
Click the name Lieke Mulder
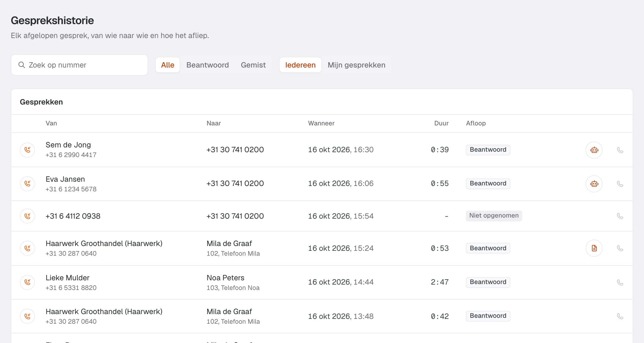point(67,278)
